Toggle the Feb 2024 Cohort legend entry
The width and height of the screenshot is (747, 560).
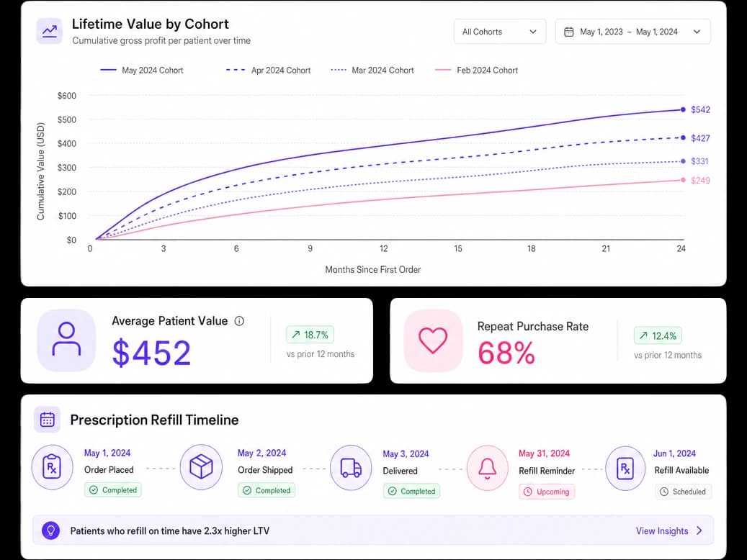[x=476, y=71]
